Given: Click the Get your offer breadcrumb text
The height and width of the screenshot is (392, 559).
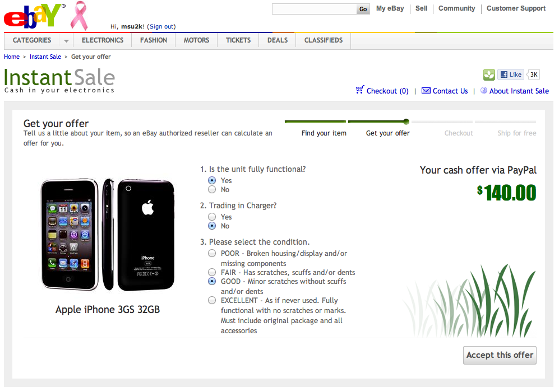Looking at the screenshot, I should click(91, 57).
